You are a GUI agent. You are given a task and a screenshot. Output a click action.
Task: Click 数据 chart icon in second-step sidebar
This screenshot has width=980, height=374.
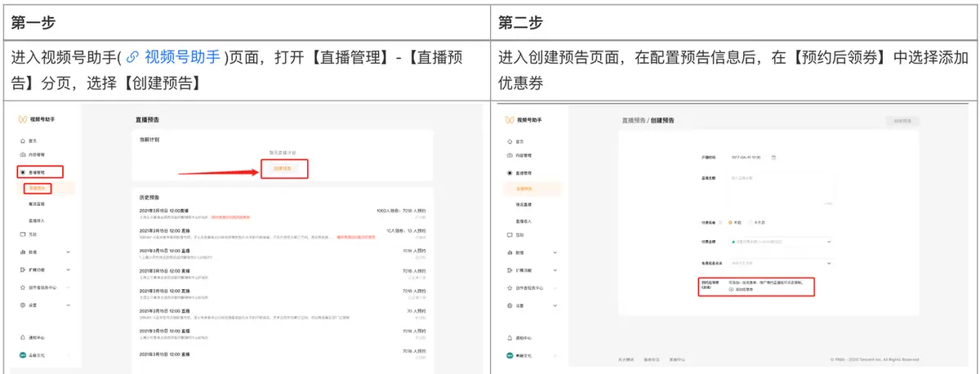(510, 252)
